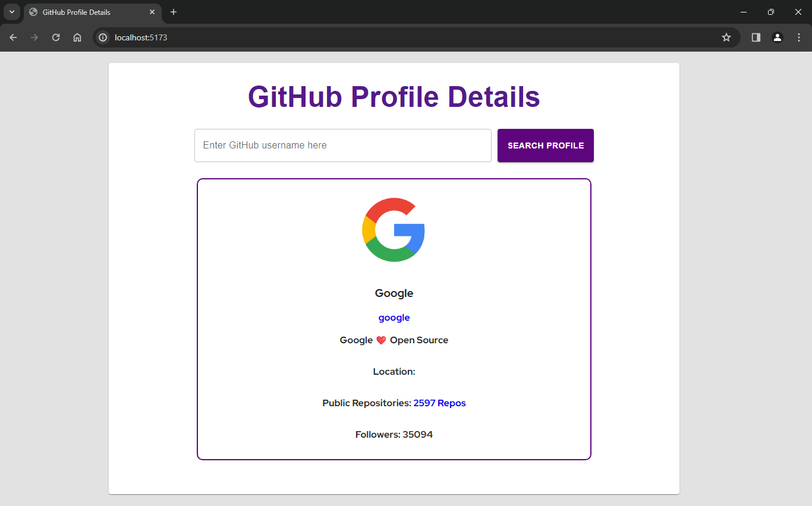Click the SEARCH PROFILE button
Viewport: 812px width, 506px height.
[x=546, y=146]
